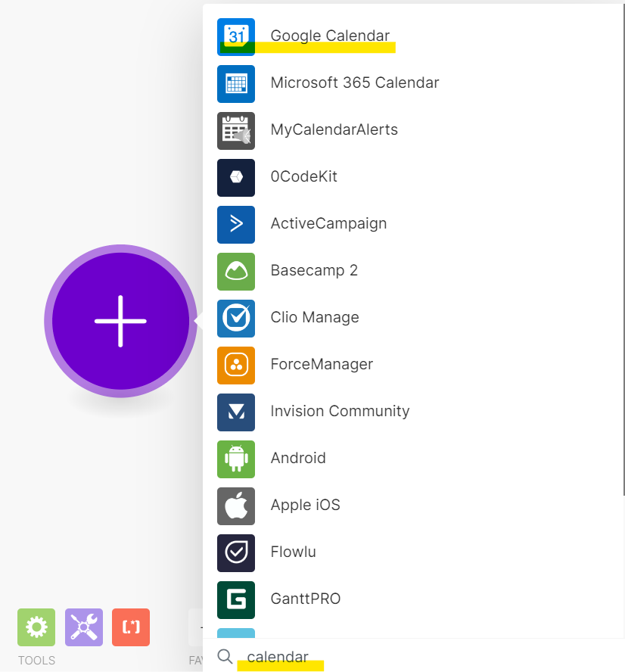Select Apple iOS from app list

tap(305, 506)
